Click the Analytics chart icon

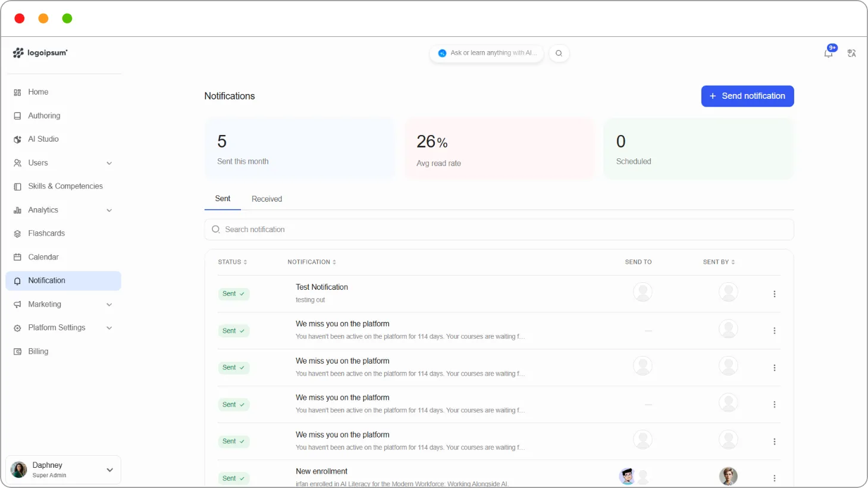tap(17, 210)
